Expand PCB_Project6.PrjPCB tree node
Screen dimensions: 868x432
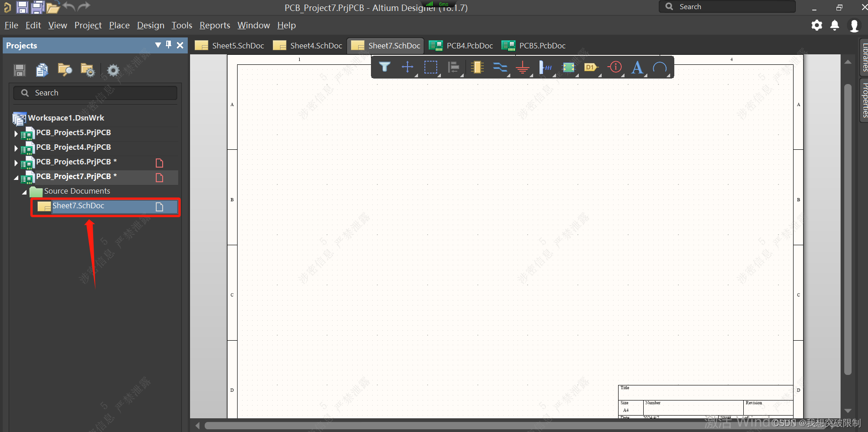click(16, 163)
